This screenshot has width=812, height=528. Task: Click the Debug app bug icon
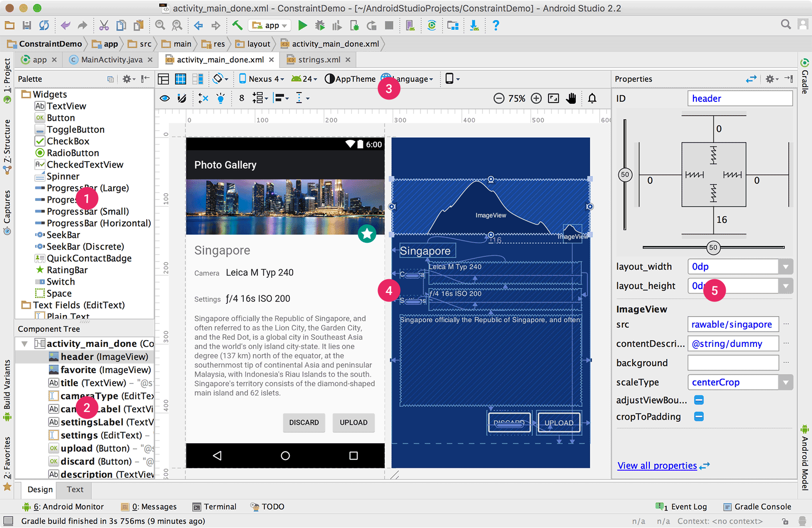(320, 26)
